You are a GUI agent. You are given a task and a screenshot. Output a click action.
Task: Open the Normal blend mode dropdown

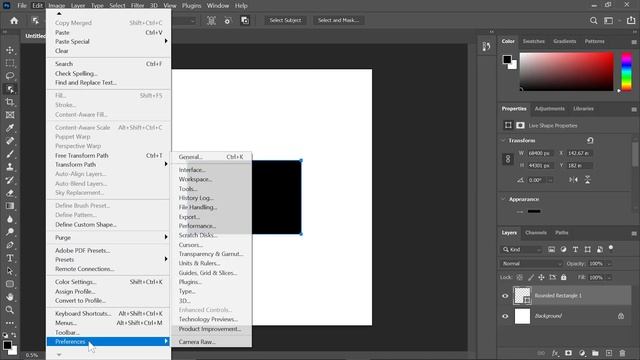click(531, 264)
